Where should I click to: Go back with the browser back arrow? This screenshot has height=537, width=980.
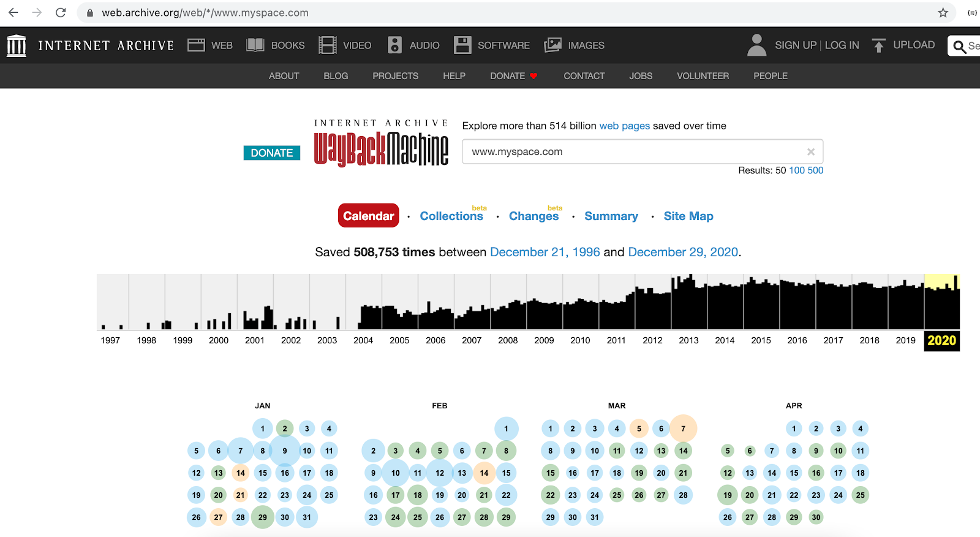(x=13, y=12)
